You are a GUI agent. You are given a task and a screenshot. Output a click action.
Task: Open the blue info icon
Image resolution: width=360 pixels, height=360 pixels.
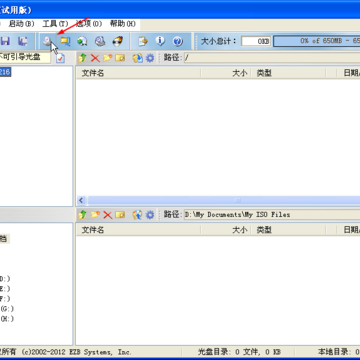[x=160, y=41]
